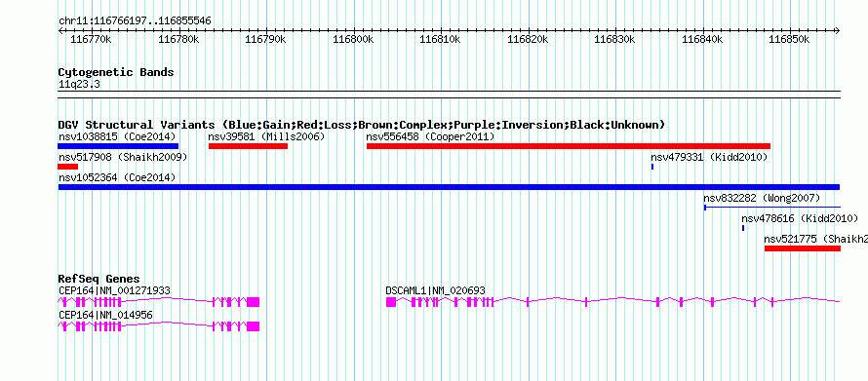Select the nsv39581 (Mills2006) red loss bar

[248, 146]
